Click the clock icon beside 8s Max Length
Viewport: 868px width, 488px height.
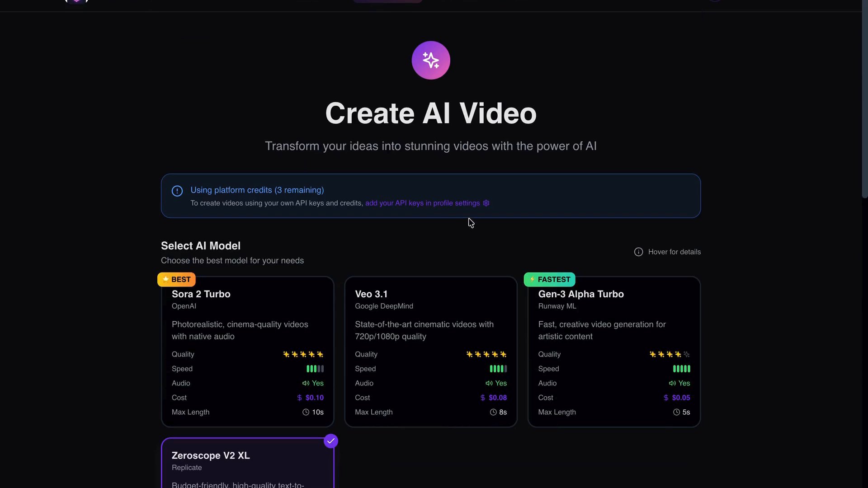tap(493, 412)
